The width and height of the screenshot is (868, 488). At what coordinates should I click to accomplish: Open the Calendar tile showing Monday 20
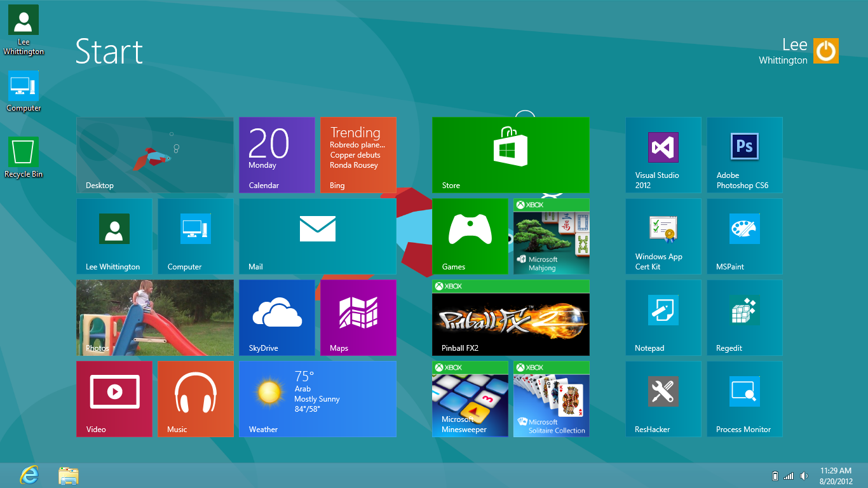276,154
